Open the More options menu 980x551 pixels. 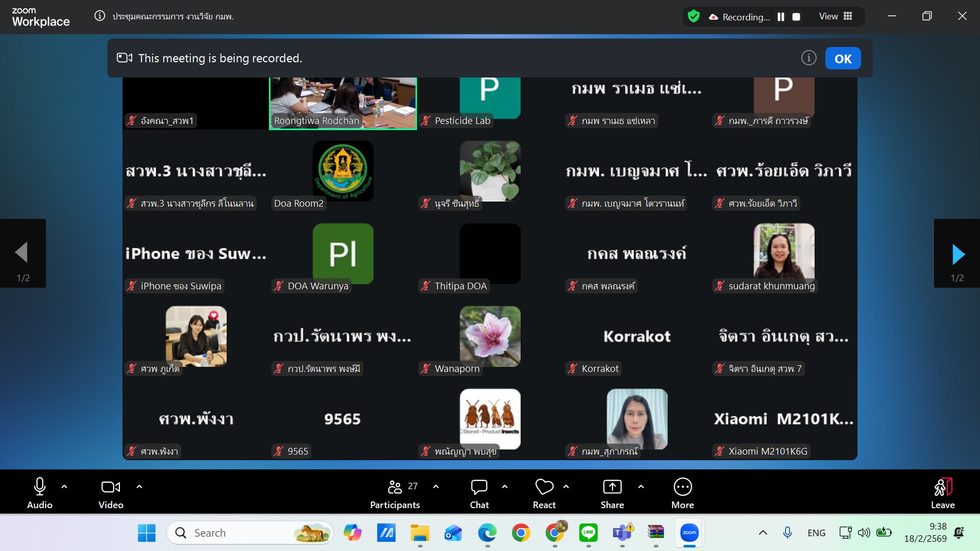[682, 493]
